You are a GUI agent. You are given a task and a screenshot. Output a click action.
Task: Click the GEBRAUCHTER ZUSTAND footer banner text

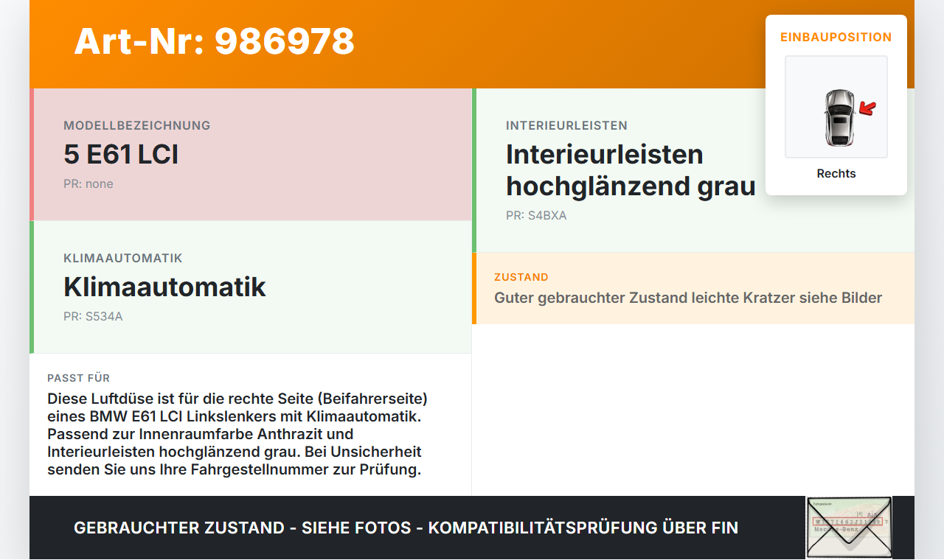pos(406,528)
